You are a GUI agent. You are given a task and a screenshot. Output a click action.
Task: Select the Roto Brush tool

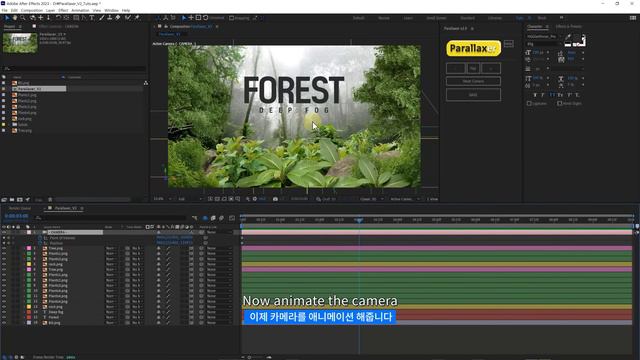(128, 18)
